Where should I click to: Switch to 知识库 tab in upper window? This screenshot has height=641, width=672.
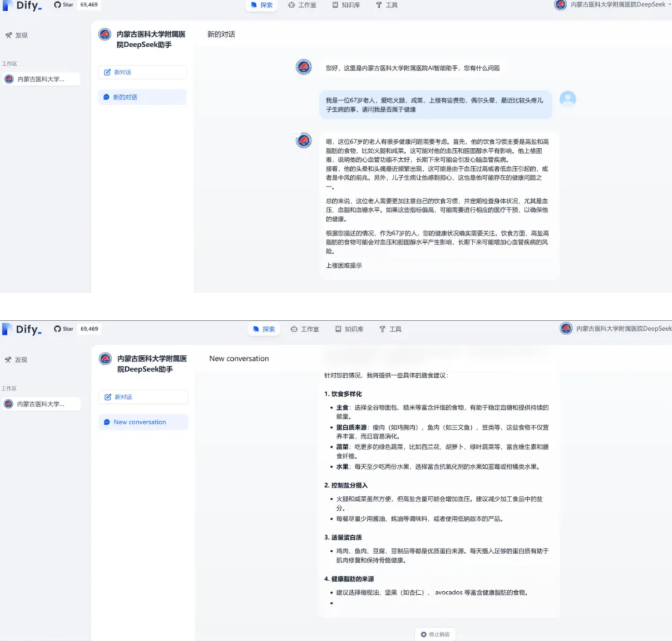pyautogui.click(x=346, y=5)
